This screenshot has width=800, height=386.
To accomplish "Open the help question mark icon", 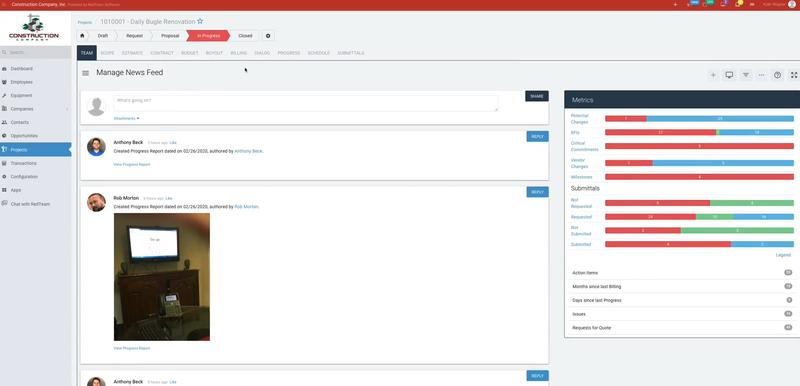I will pyautogui.click(x=778, y=75).
